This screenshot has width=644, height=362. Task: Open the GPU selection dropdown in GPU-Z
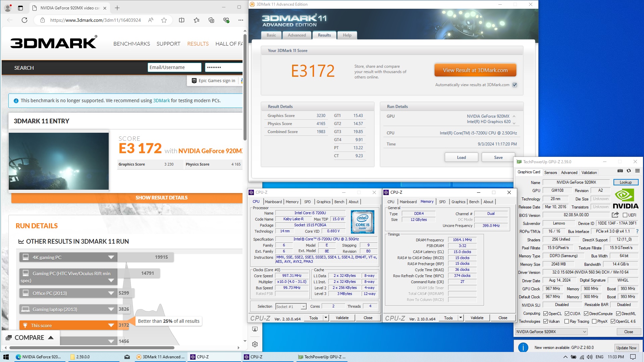click(551, 332)
